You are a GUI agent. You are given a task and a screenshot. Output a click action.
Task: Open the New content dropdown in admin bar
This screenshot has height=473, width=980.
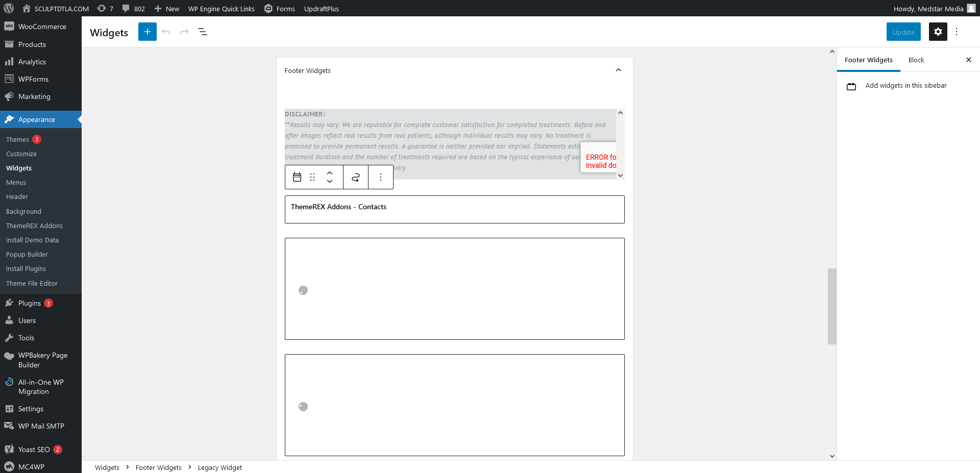pos(166,9)
